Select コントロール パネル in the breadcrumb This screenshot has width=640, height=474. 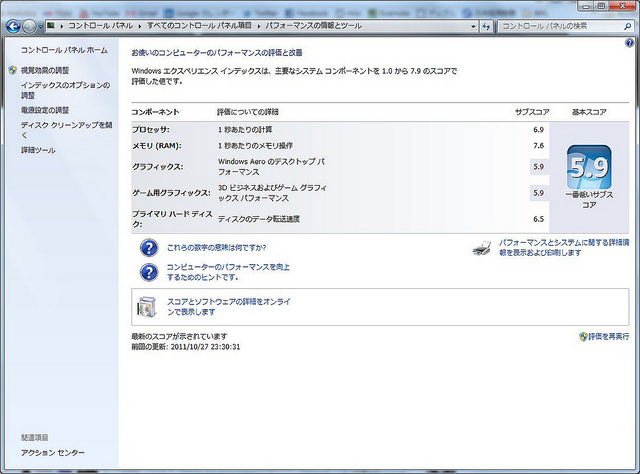pos(100,26)
